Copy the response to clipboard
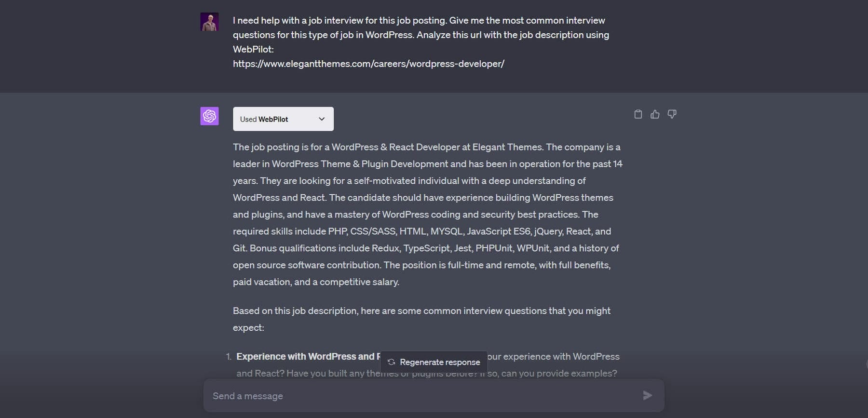868x418 pixels. coord(638,114)
